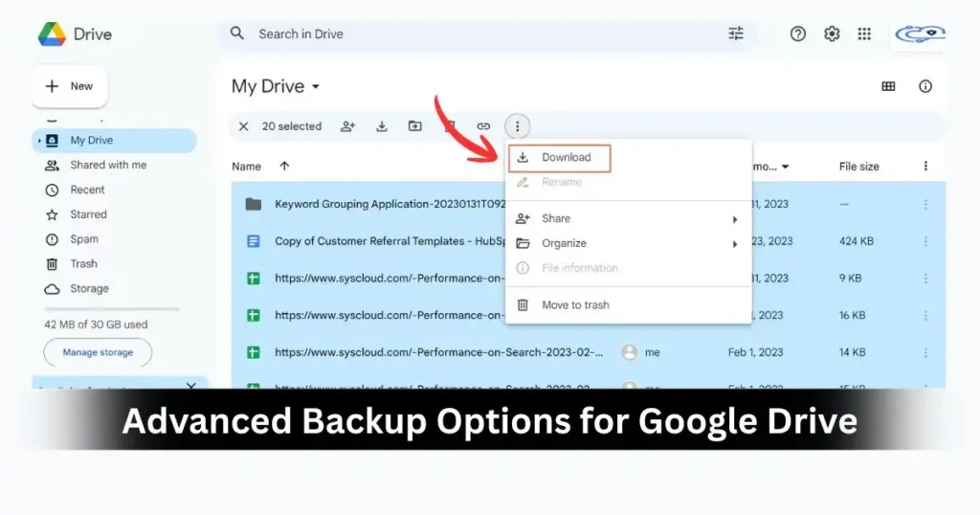Image resolution: width=980 pixels, height=515 pixels.
Task: Clear the 20 selected items
Action: coord(244,126)
